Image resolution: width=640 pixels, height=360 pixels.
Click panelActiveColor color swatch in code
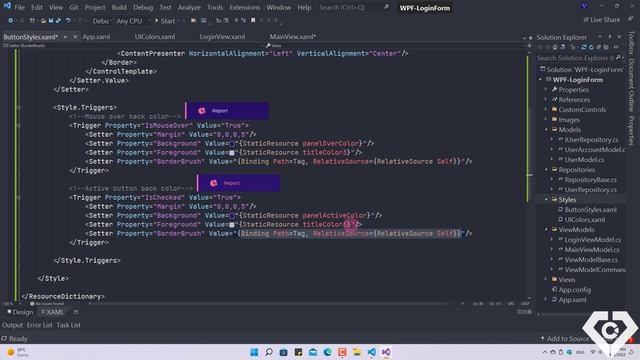click(x=231, y=216)
